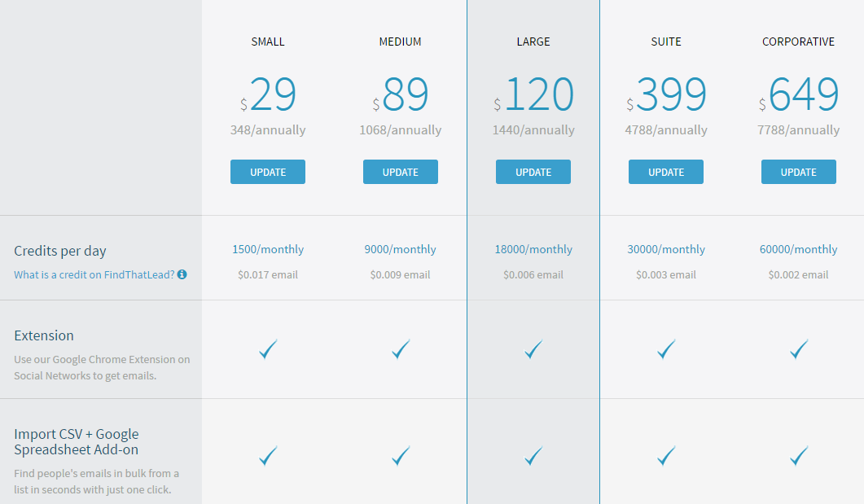Viewport: 864px width, 504px height.
Task: Click the $29 price figure
Action: (268, 94)
